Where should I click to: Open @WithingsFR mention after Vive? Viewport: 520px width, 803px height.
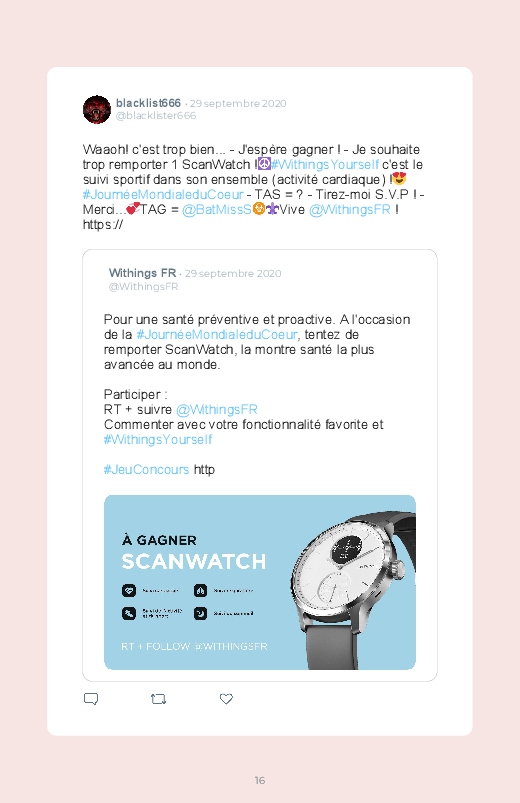coord(349,209)
